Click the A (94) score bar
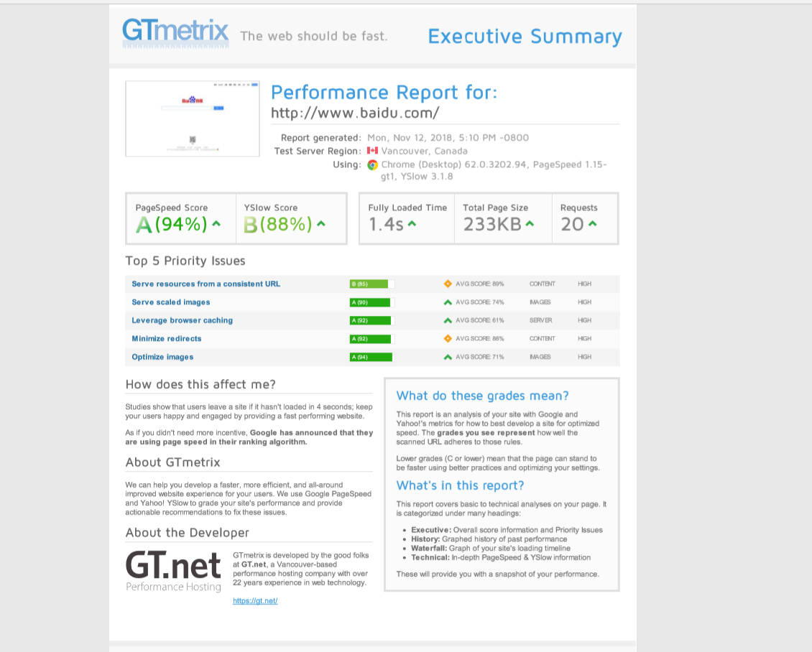Viewport: 812px width, 652px height. click(371, 357)
